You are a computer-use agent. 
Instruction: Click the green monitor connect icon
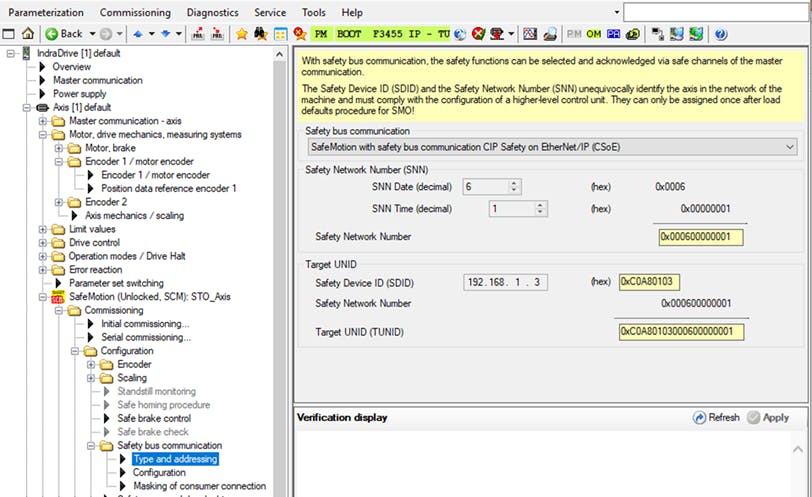click(x=697, y=34)
